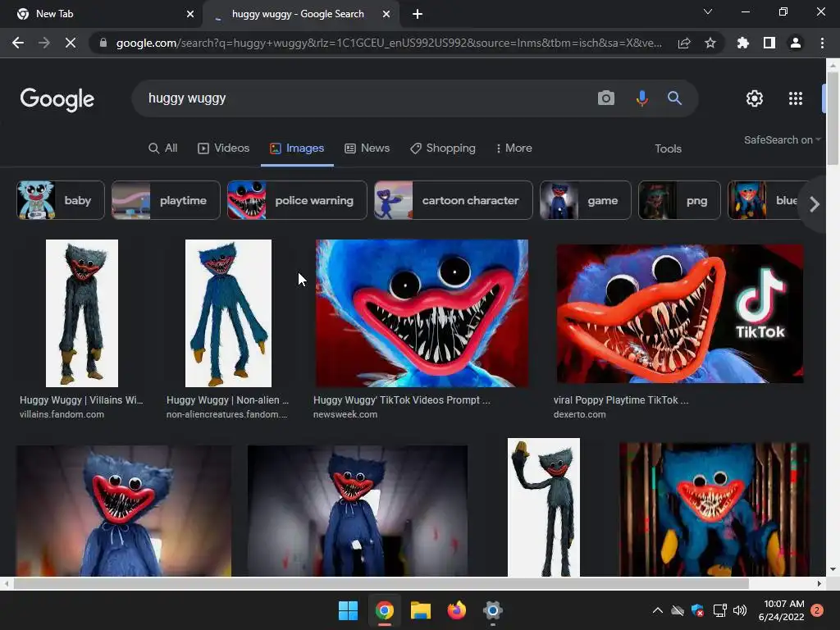Image resolution: width=840 pixels, height=630 pixels.
Task: Open the Tools filter button
Action: coord(668,149)
